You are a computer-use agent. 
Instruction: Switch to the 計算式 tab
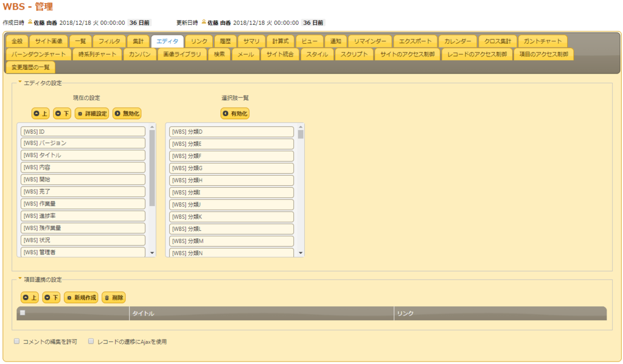click(x=280, y=41)
